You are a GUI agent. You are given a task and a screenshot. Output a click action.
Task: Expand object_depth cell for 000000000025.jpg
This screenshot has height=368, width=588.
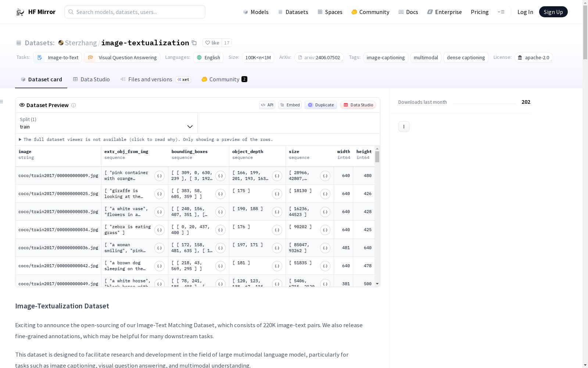click(x=277, y=194)
